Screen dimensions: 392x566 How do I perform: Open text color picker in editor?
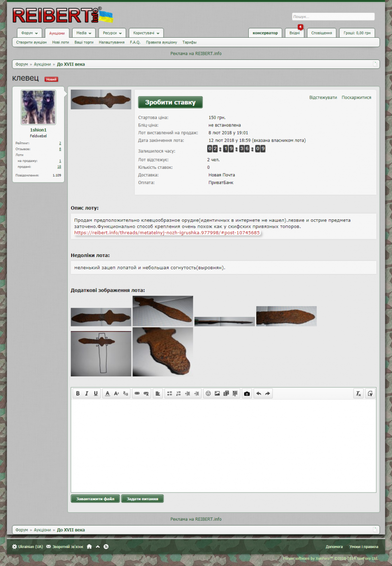pos(107,393)
